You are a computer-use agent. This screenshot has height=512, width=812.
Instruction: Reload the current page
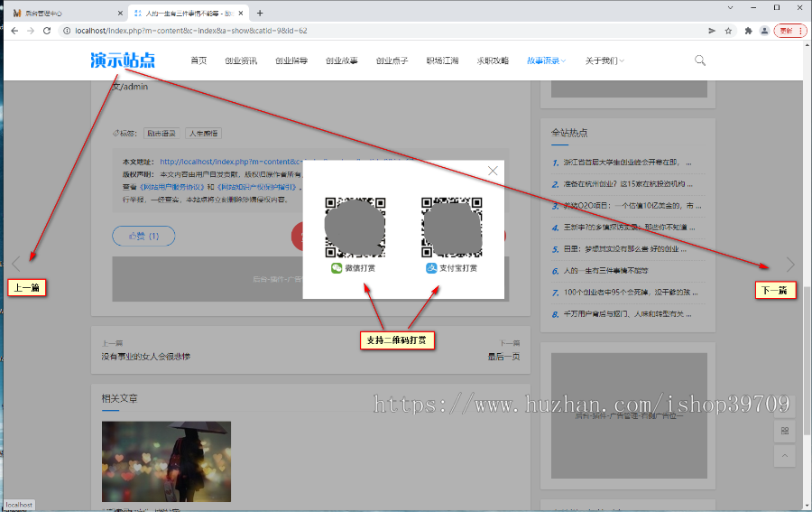[47, 31]
